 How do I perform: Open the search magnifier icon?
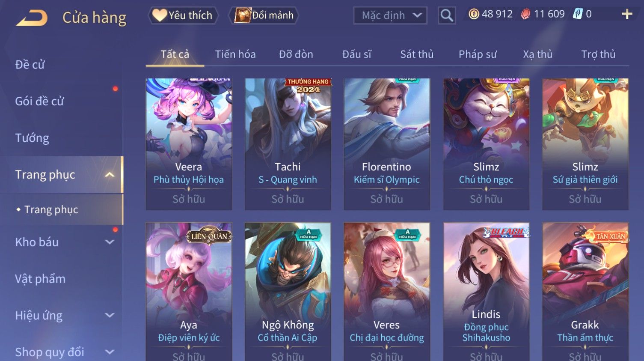tap(446, 16)
